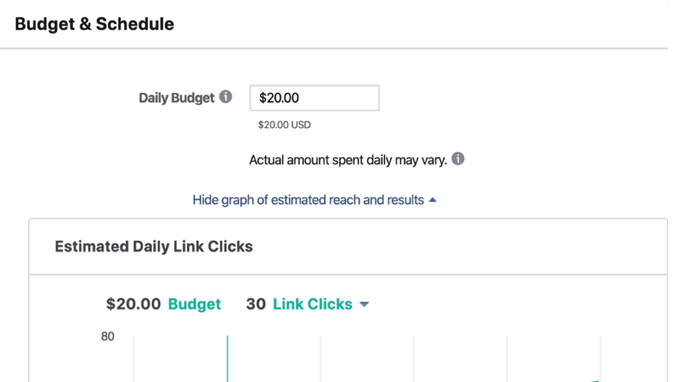The height and width of the screenshot is (382, 674).
Task: Click the Daily Budget info icon
Action: click(x=226, y=97)
